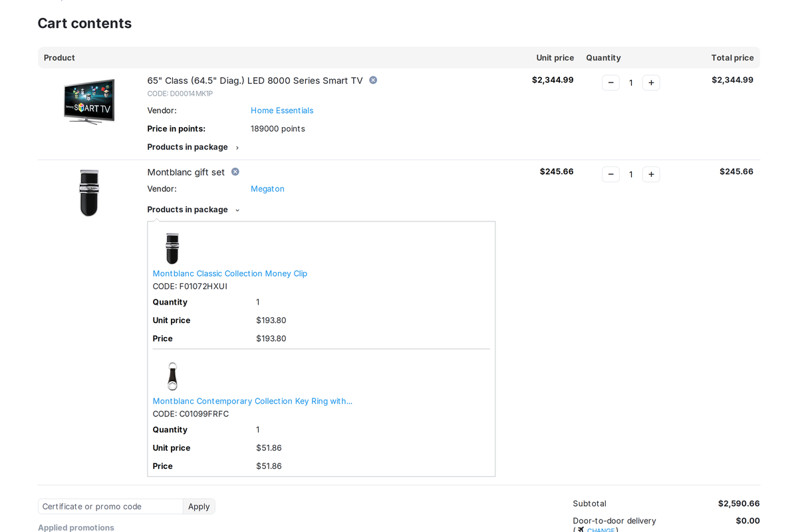The height and width of the screenshot is (532, 798).
Task: Focus the Certificate or promo code field
Action: [x=110, y=506]
